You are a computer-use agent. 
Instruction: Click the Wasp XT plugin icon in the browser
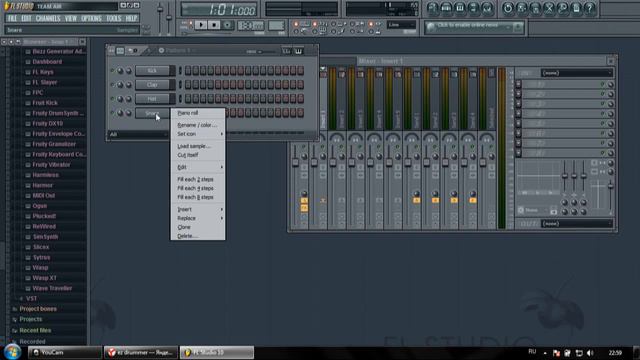tap(28, 278)
